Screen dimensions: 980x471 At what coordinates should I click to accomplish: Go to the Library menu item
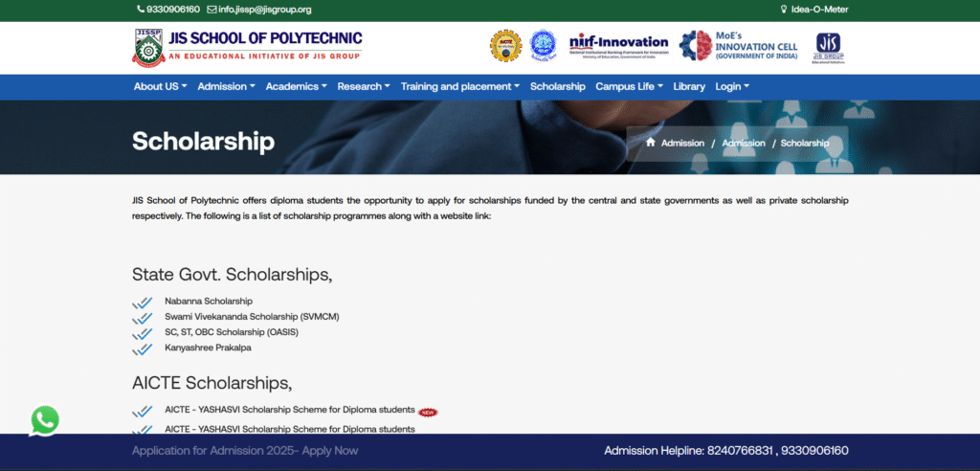point(689,86)
